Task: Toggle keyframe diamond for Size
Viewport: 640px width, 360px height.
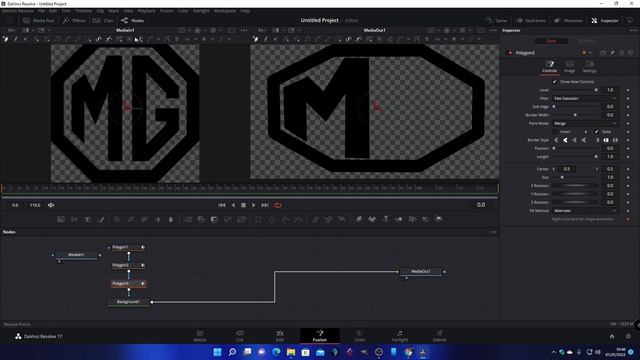Action: point(628,177)
